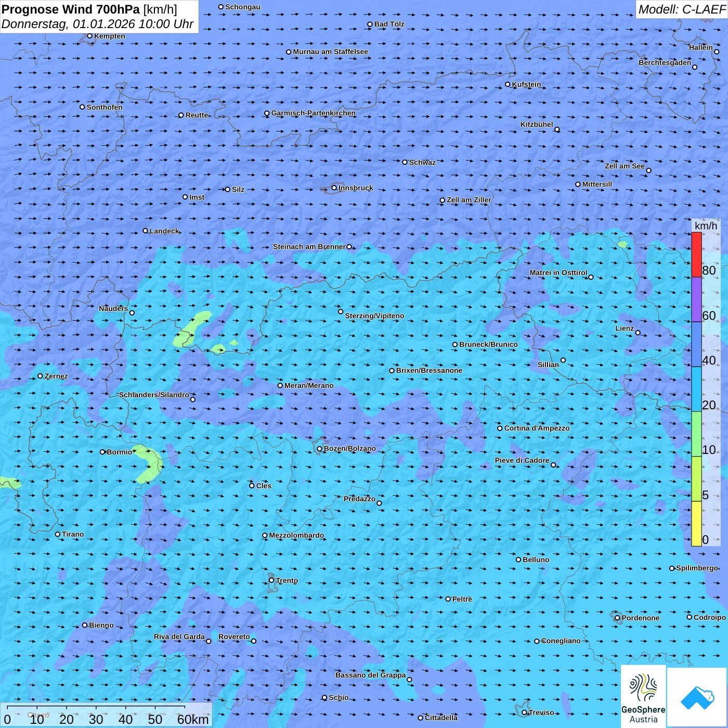Click the 'Steinach am Brenner' label

[x=309, y=246]
